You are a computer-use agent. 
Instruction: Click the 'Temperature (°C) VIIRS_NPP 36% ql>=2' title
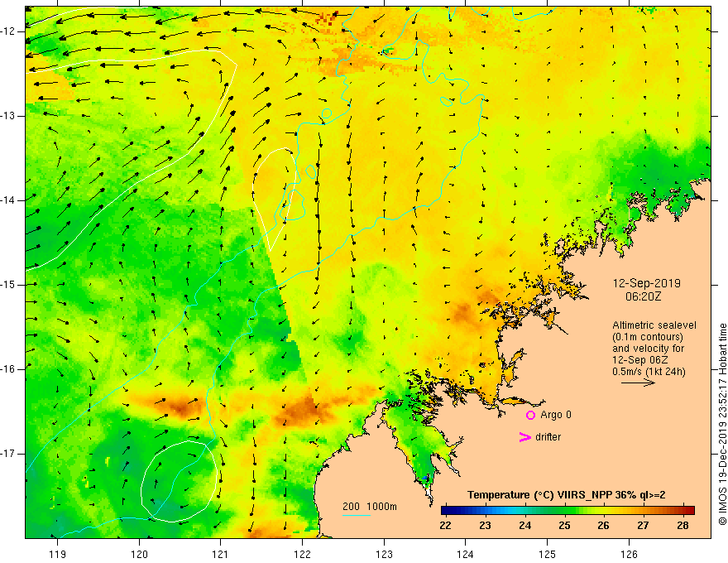point(567,495)
